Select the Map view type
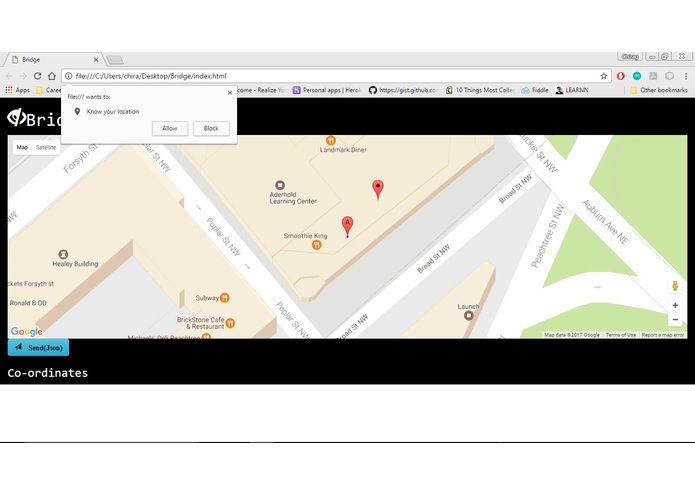 click(22, 147)
